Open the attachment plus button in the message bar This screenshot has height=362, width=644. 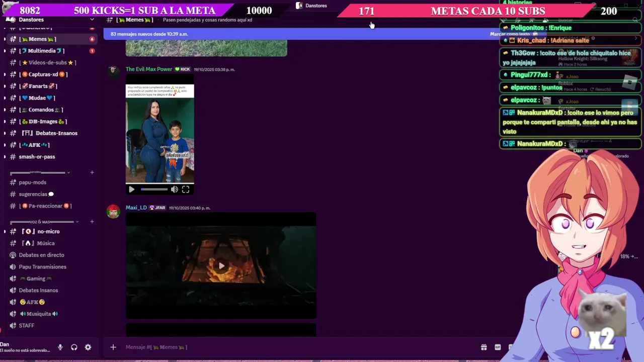pos(113,347)
